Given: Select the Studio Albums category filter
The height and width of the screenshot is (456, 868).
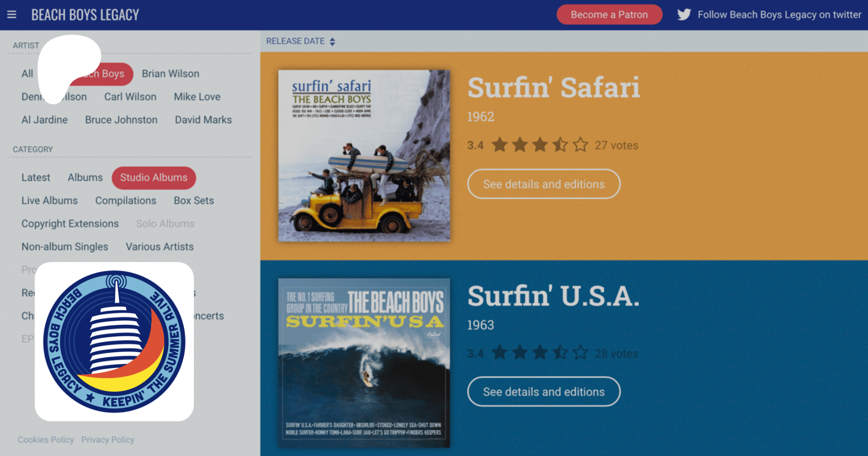Looking at the screenshot, I should (x=153, y=178).
